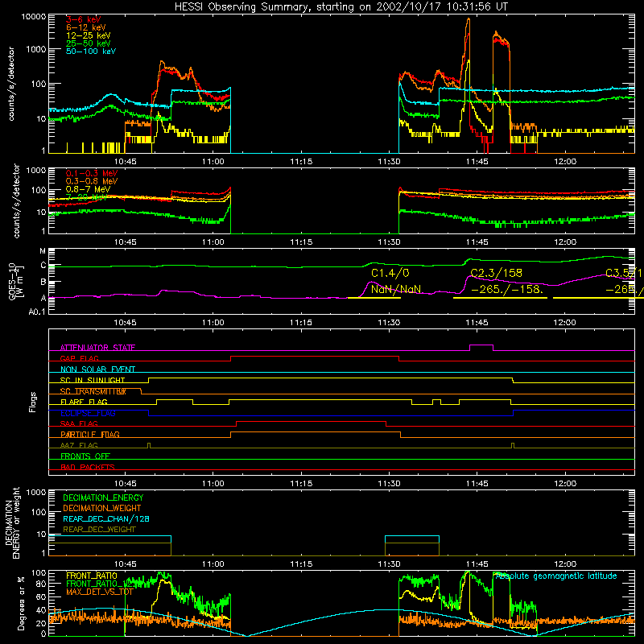
Task: Click the FLARE_FLAG label
Action: [84, 402]
